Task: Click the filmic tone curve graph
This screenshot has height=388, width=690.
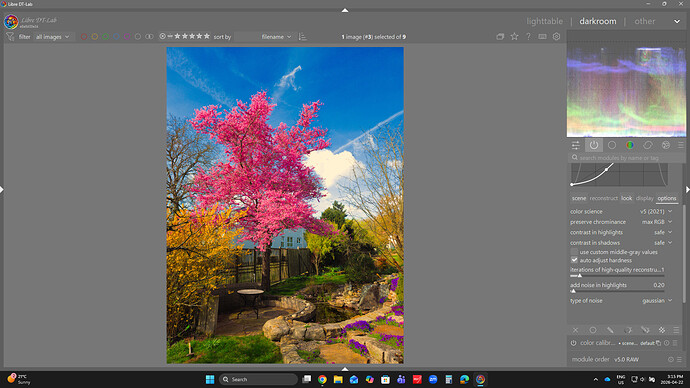Action: [x=619, y=175]
